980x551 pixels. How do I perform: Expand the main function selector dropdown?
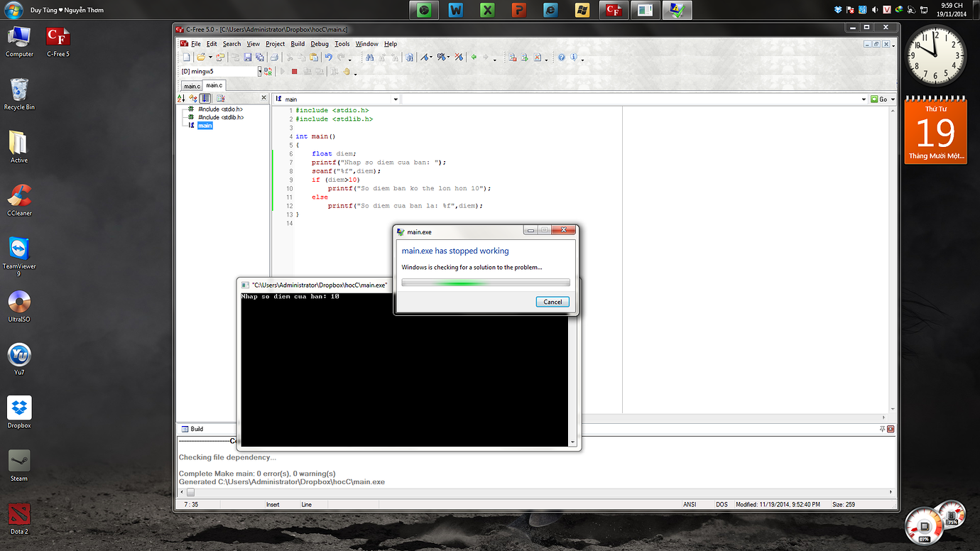(x=396, y=99)
